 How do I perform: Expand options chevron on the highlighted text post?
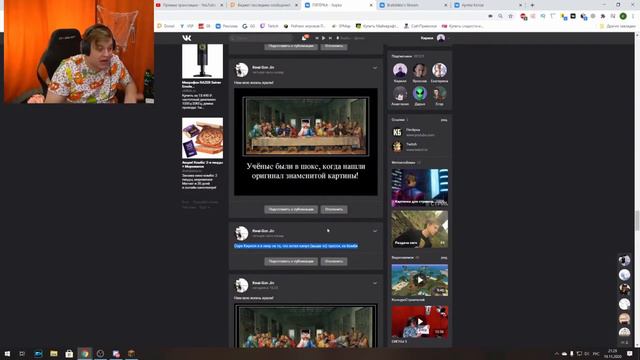[375, 231]
